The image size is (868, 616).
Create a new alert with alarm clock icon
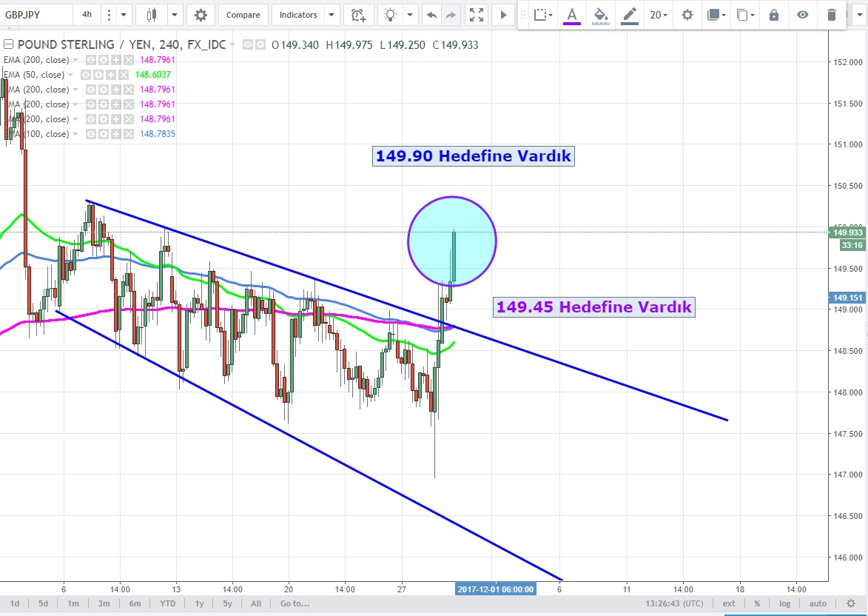[x=358, y=15]
